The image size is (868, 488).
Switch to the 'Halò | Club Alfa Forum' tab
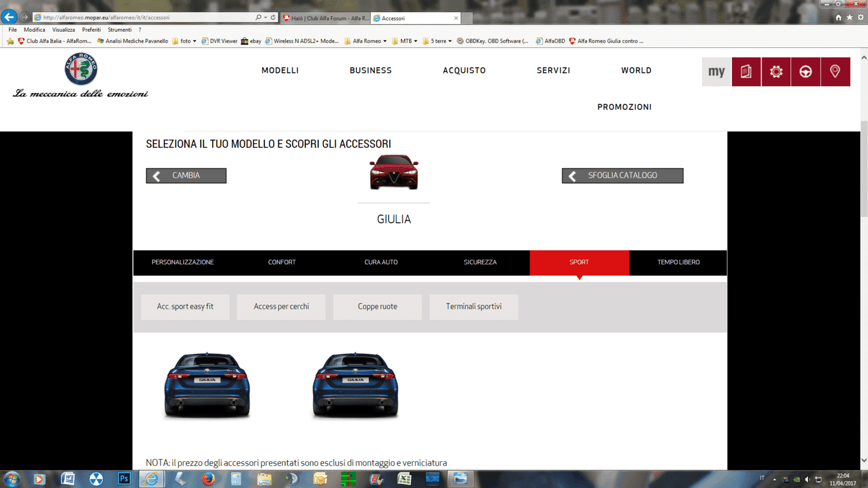coord(326,18)
